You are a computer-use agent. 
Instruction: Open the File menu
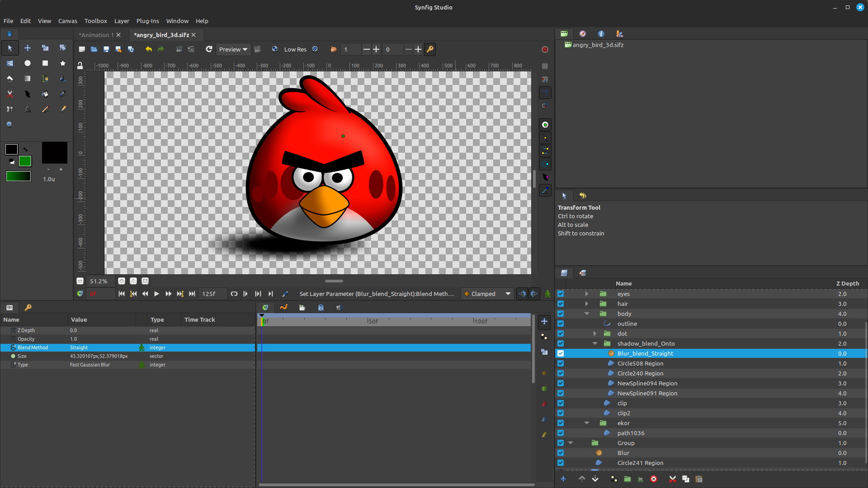coord(8,21)
